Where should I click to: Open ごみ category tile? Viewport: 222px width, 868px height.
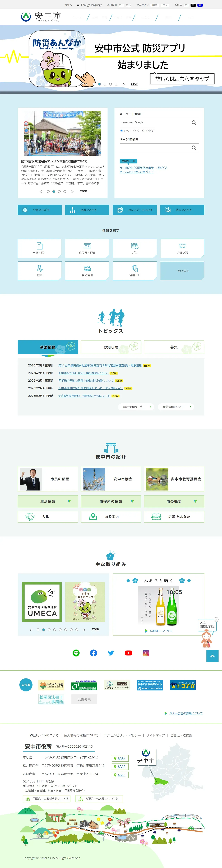point(135,248)
